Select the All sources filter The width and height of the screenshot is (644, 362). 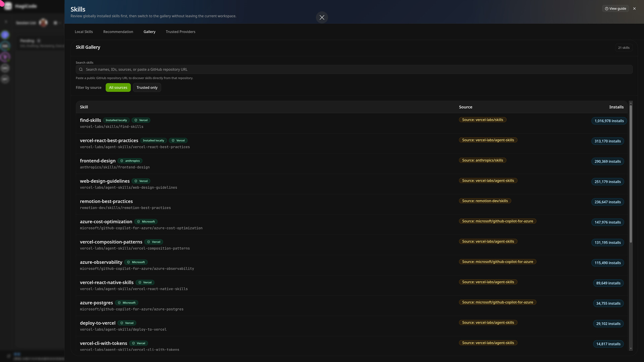(118, 87)
